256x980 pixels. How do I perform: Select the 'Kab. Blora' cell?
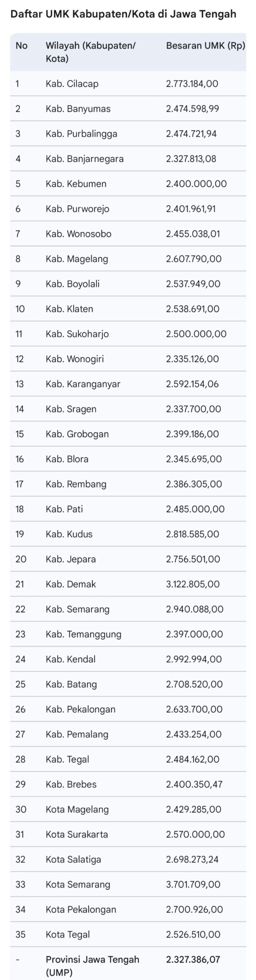pos(67,459)
